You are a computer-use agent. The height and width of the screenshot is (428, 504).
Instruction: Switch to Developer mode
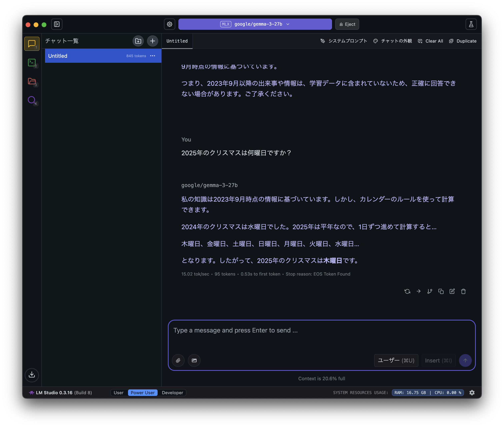(172, 393)
